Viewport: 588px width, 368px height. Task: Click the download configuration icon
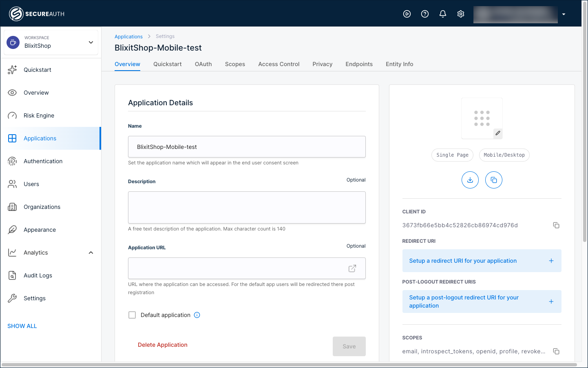pyautogui.click(x=470, y=180)
